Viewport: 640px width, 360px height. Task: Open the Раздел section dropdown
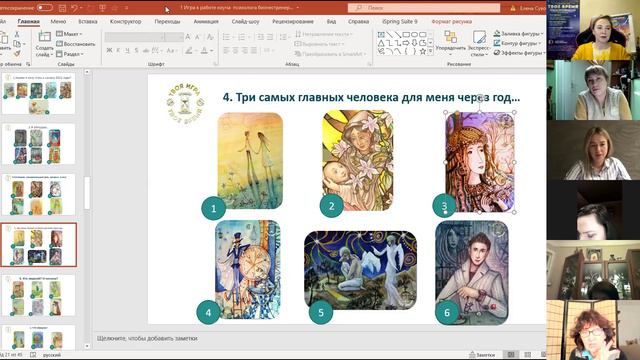click(x=70, y=53)
